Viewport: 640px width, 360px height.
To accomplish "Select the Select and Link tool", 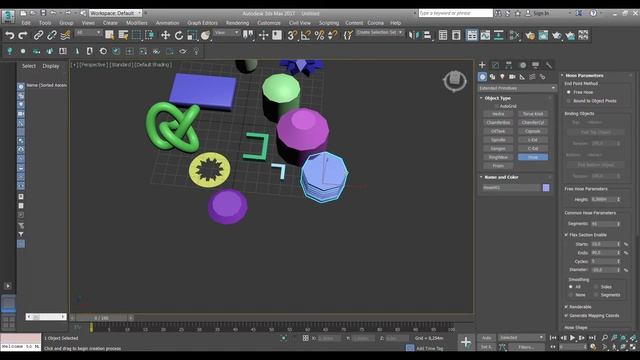I will 38,36.
